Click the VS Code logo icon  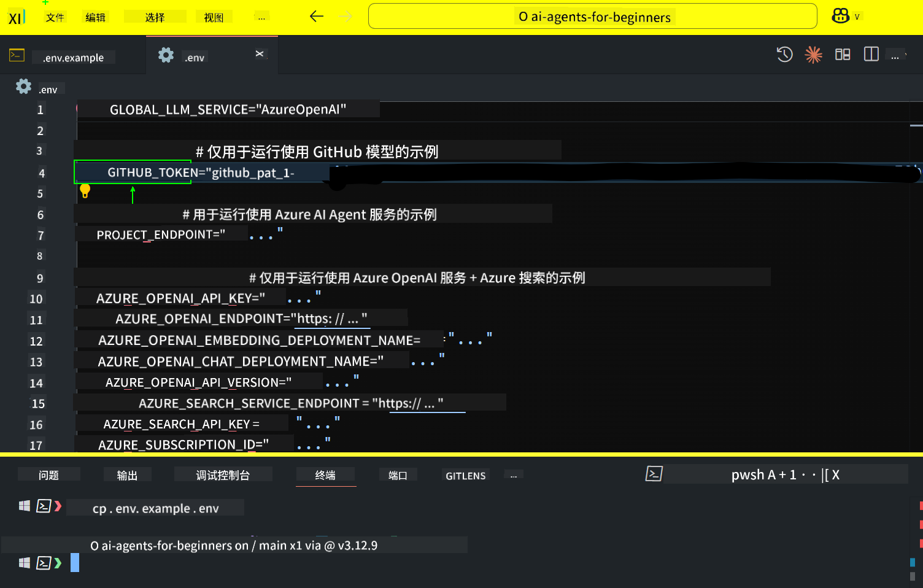point(17,17)
